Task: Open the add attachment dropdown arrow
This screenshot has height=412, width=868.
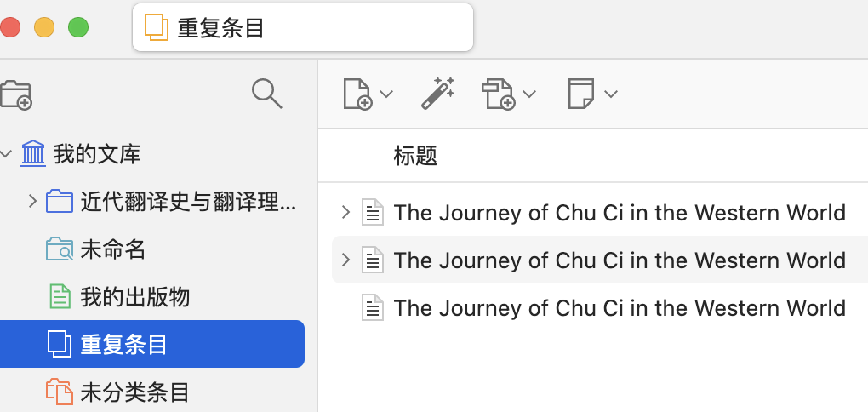Action: click(529, 94)
